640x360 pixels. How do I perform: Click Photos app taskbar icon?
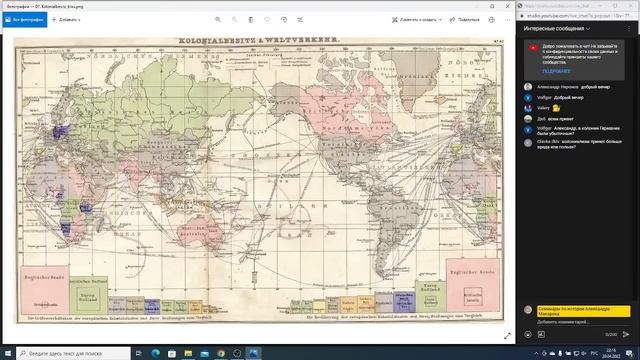(x=253, y=353)
